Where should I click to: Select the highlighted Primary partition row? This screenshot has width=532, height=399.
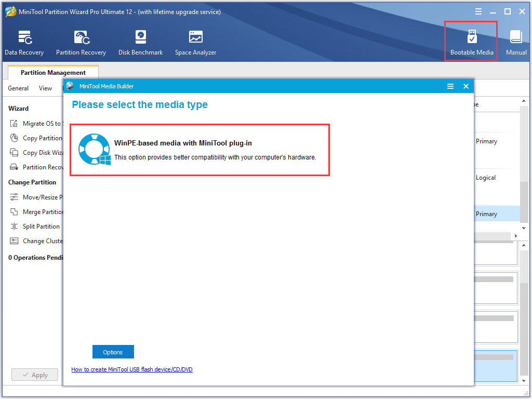(497, 214)
